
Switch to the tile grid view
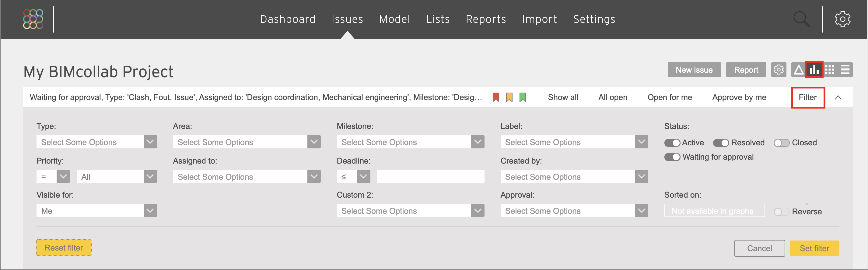click(830, 70)
